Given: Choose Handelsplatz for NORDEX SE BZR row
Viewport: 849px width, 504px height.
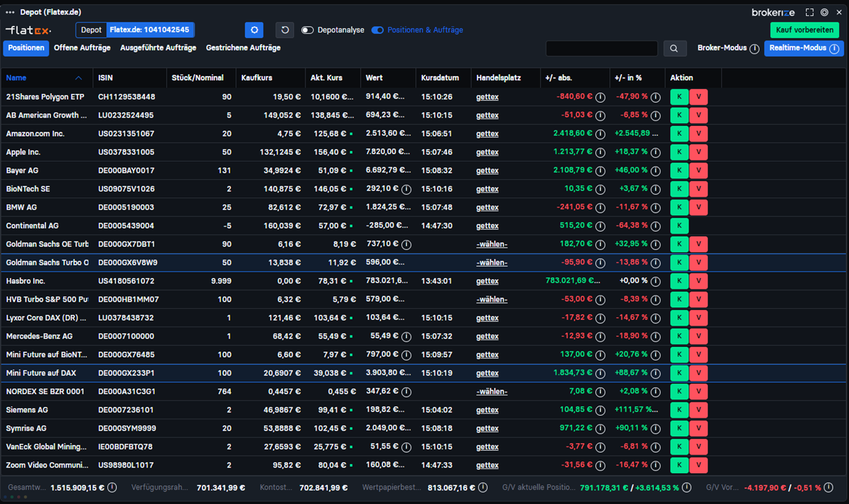Looking at the screenshot, I should coord(492,391).
